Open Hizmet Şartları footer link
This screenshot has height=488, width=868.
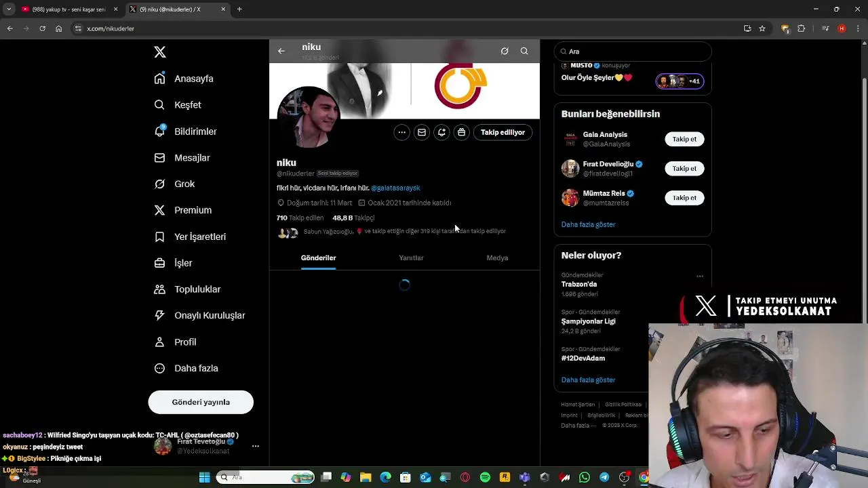tap(578, 405)
